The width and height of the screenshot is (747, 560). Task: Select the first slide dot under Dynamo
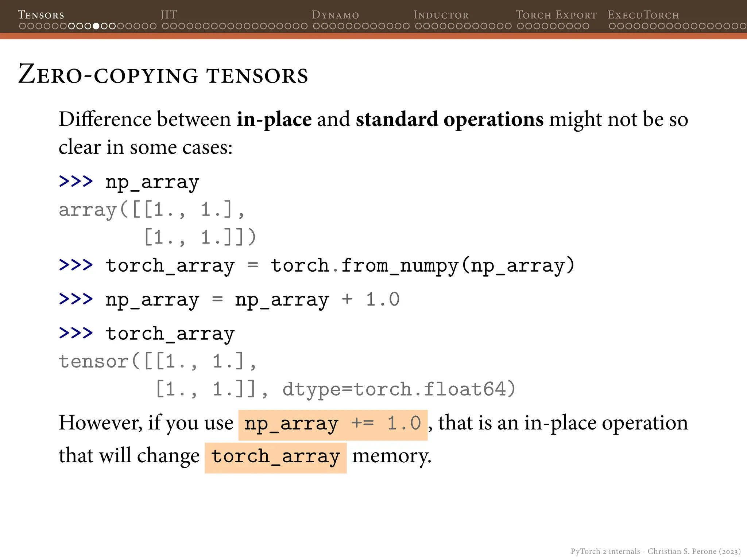[316, 26]
